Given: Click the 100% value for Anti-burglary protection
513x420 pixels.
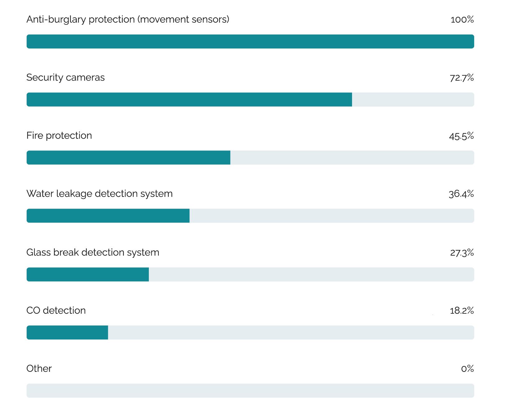Looking at the screenshot, I should coord(462,20).
